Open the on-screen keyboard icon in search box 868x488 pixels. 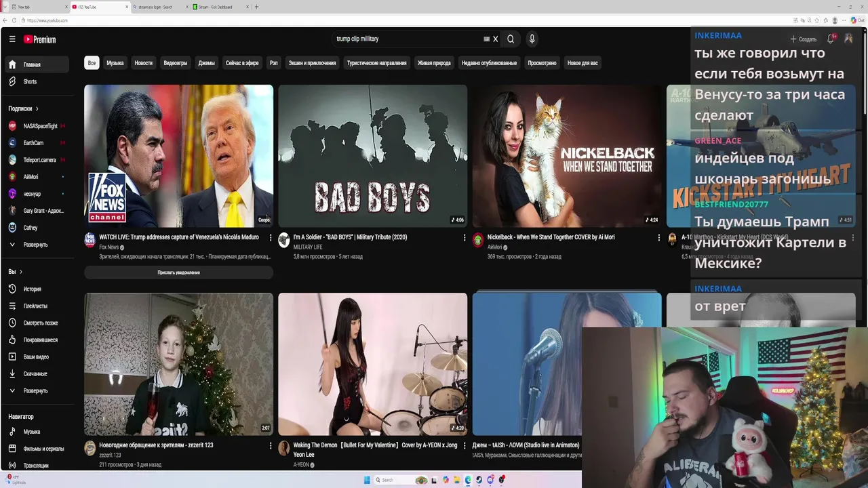click(486, 39)
